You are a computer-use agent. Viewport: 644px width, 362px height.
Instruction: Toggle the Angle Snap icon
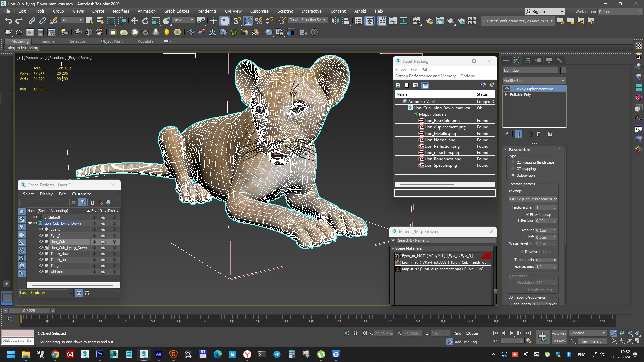point(248,21)
